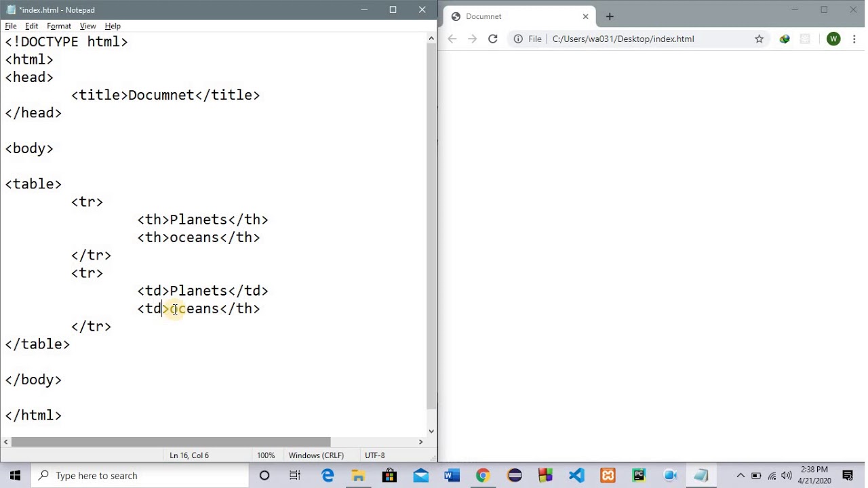Open the Chrome profile avatar W
The image size is (868, 488).
833,39
